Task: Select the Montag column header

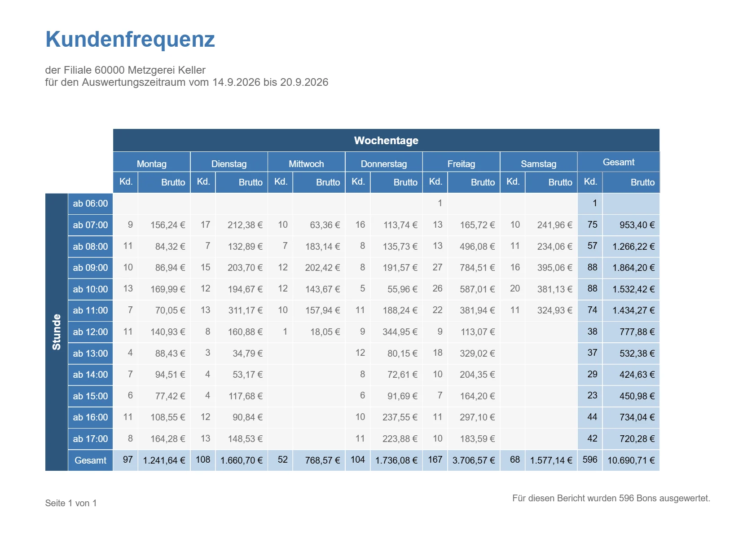Action: [x=152, y=162]
